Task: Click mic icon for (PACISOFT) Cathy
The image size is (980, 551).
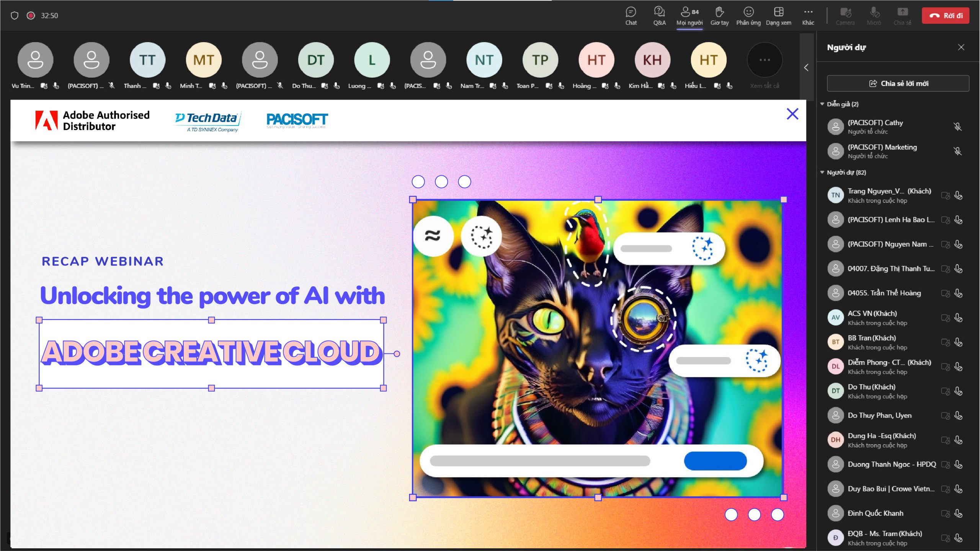Action: pos(958,127)
